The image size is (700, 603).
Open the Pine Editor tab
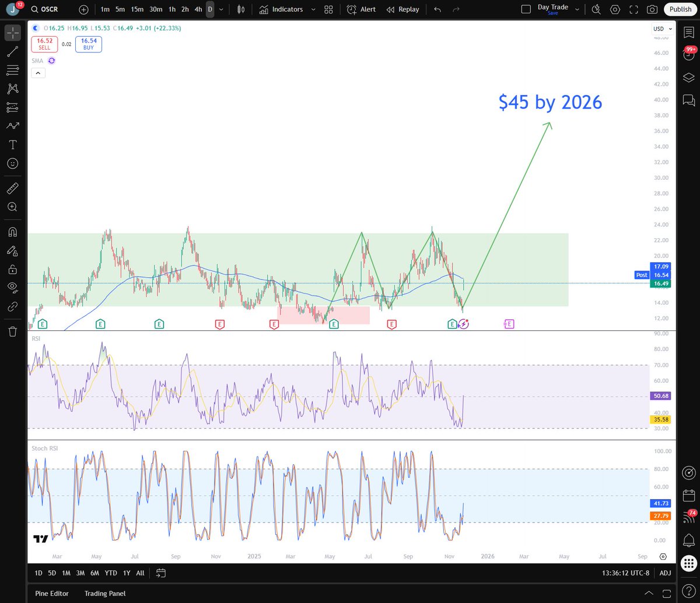52,593
